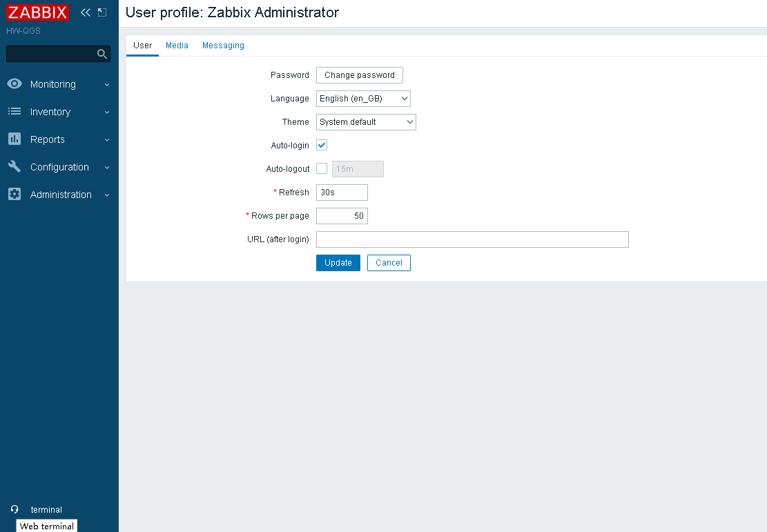Click the Update button
This screenshot has height=532, width=767.
338,263
